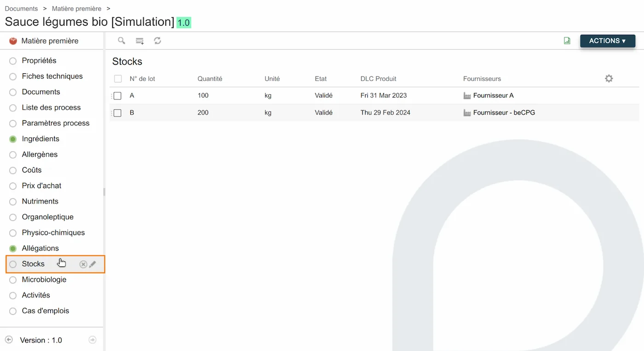Go to the previous version with the left arrow
644x351 pixels.
pyautogui.click(x=9, y=340)
